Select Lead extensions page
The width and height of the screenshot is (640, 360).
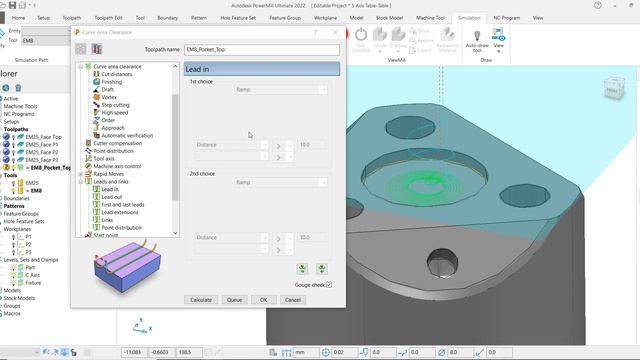click(x=120, y=212)
